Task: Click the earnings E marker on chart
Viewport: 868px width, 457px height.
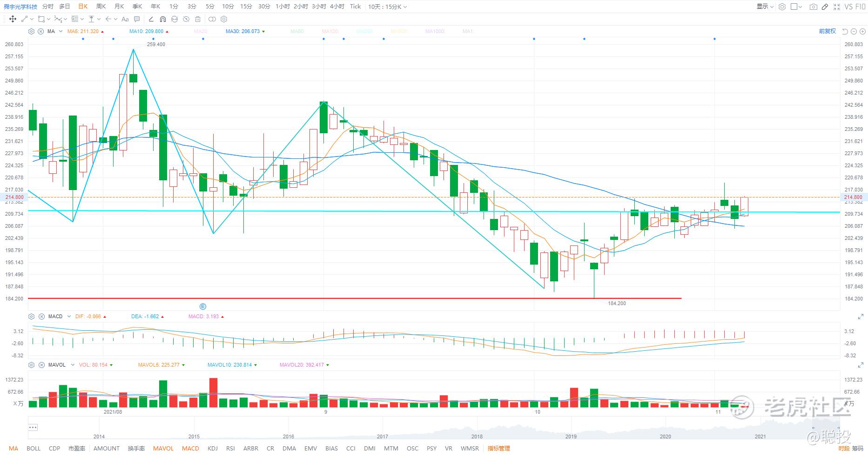Action: click(202, 307)
